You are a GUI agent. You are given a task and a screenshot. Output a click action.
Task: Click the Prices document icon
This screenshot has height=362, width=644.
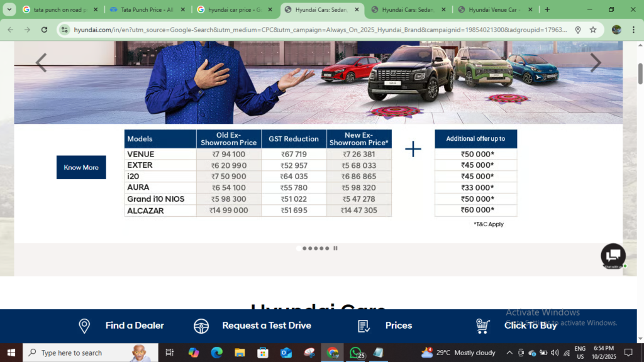pyautogui.click(x=364, y=326)
